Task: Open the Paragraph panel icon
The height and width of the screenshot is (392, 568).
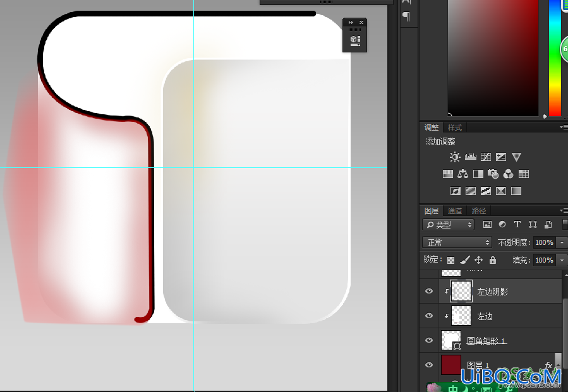Action: (x=406, y=16)
